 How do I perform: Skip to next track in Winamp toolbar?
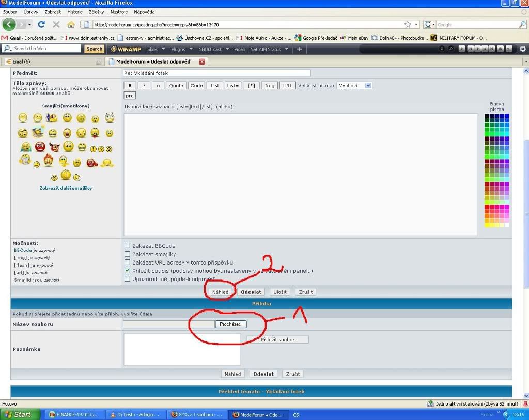tap(492, 49)
